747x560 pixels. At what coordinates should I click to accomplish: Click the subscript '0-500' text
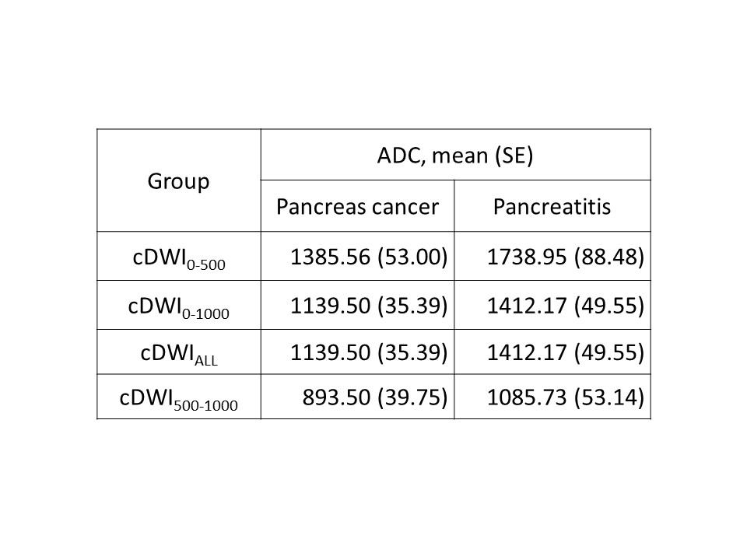pyautogui.click(x=206, y=266)
